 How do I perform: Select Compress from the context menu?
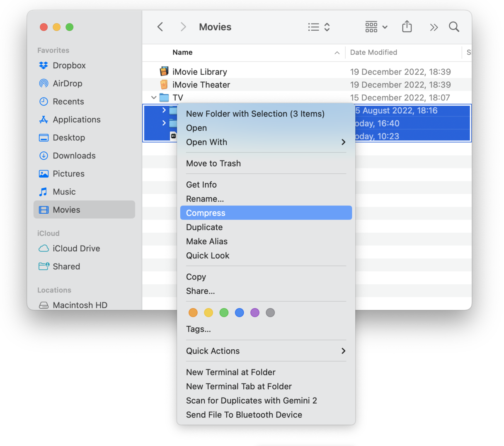tap(205, 213)
